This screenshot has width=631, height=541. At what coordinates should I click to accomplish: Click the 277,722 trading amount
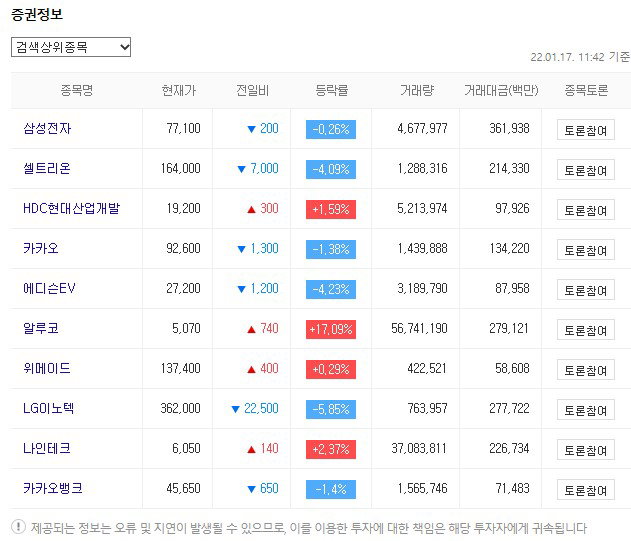pyautogui.click(x=509, y=408)
